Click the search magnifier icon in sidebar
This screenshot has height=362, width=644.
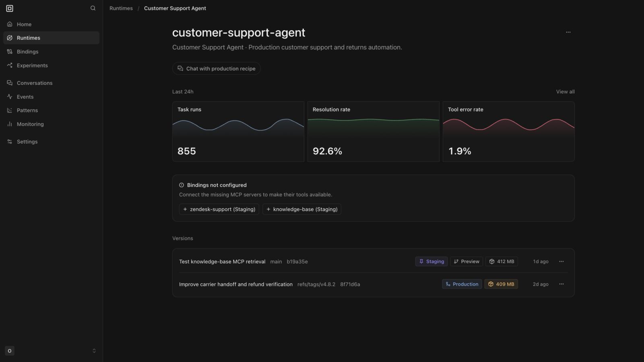[x=93, y=8]
